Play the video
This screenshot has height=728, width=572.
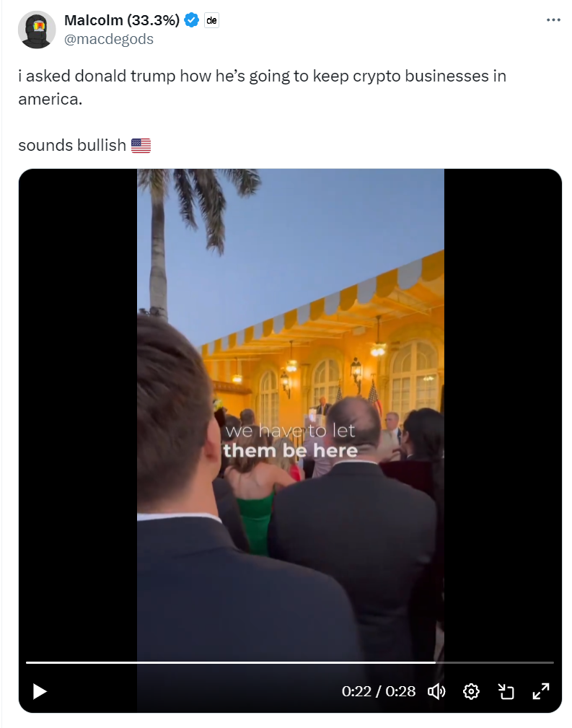[x=40, y=691]
